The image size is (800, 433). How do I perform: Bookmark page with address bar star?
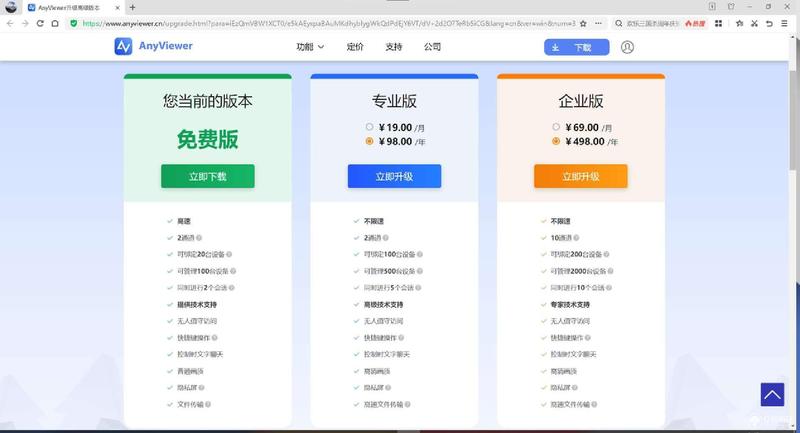(x=583, y=23)
